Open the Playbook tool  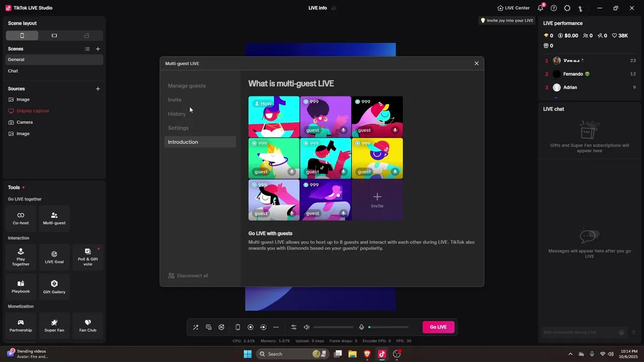coord(21,287)
